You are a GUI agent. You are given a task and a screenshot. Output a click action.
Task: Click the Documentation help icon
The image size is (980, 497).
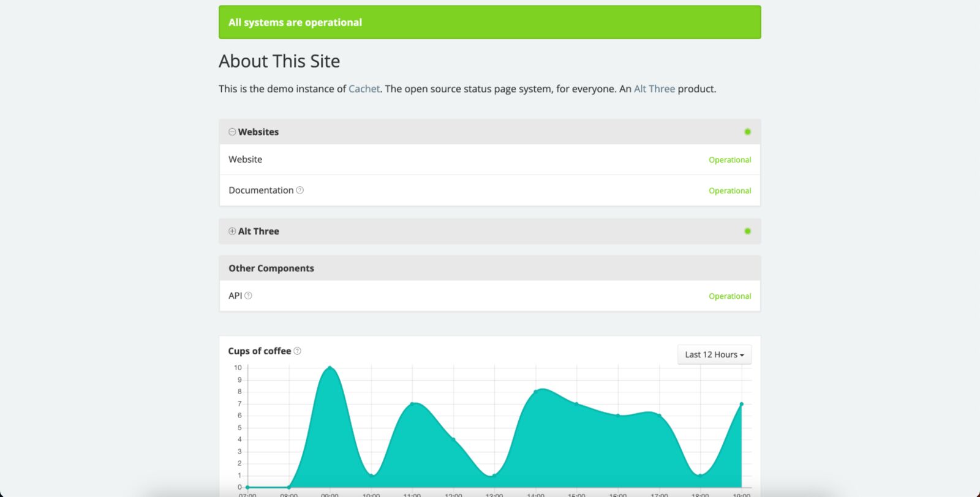[x=300, y=190]
